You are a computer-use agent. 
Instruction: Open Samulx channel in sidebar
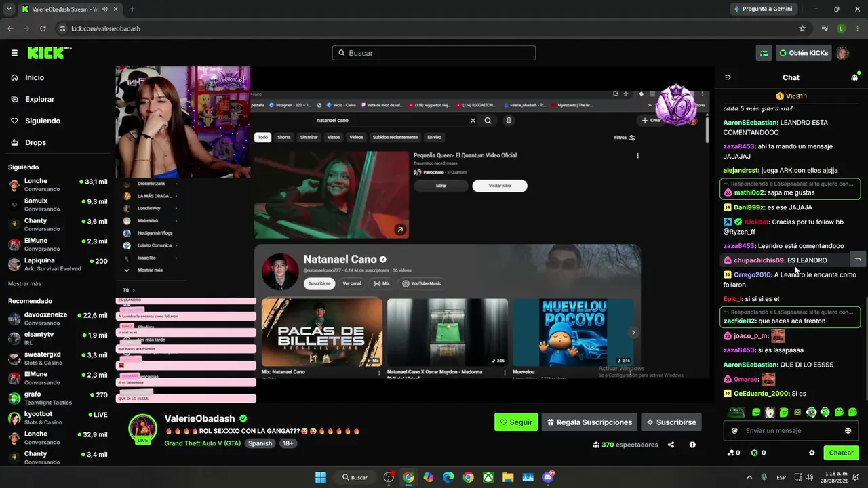(x=58, y=205)
